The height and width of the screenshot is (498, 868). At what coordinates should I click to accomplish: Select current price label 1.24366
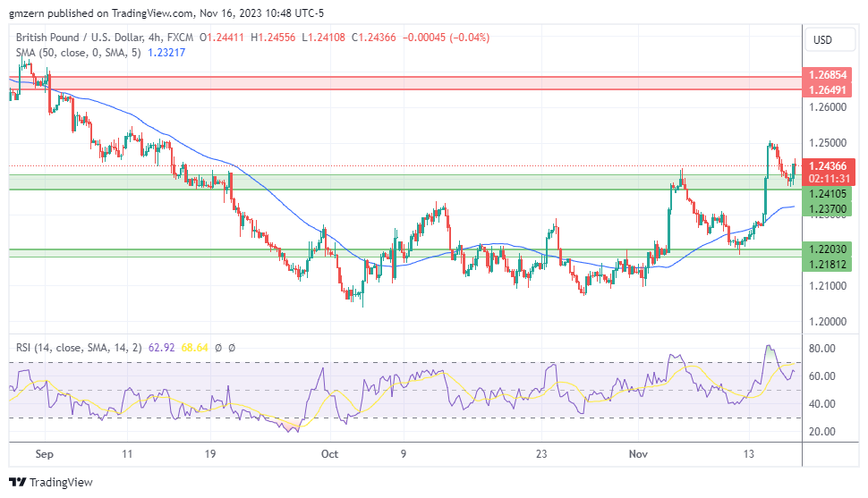pos(828,166)
